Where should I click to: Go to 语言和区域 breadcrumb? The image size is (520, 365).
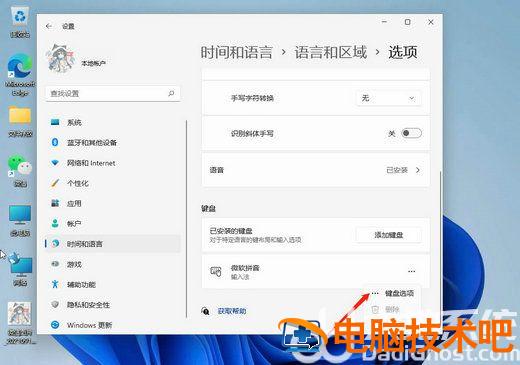coord(331,52)
